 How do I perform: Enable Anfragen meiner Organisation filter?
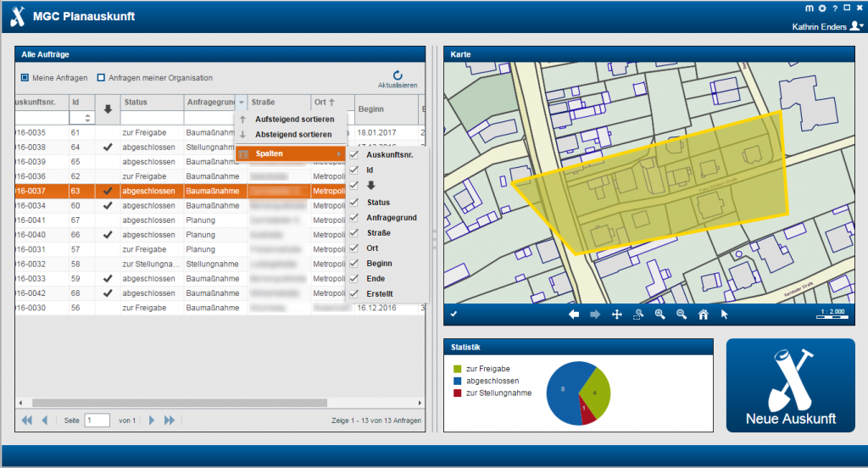click(x=101, y=78)
